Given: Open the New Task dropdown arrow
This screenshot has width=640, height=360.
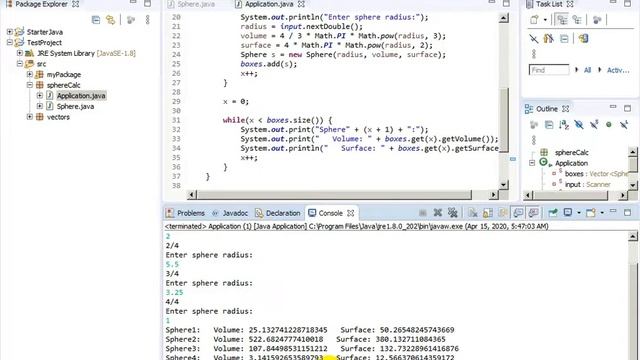Looking at the screenshot, I should [545, 20].
